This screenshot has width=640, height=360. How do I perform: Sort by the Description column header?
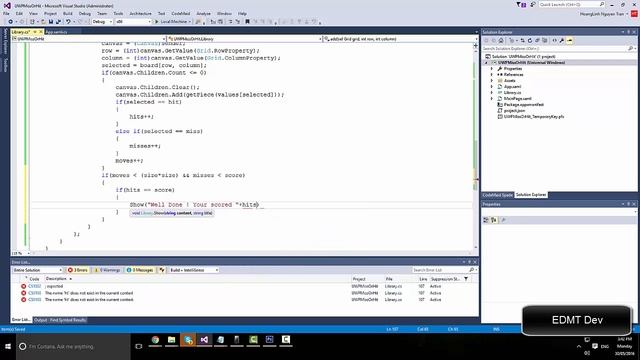56,279
